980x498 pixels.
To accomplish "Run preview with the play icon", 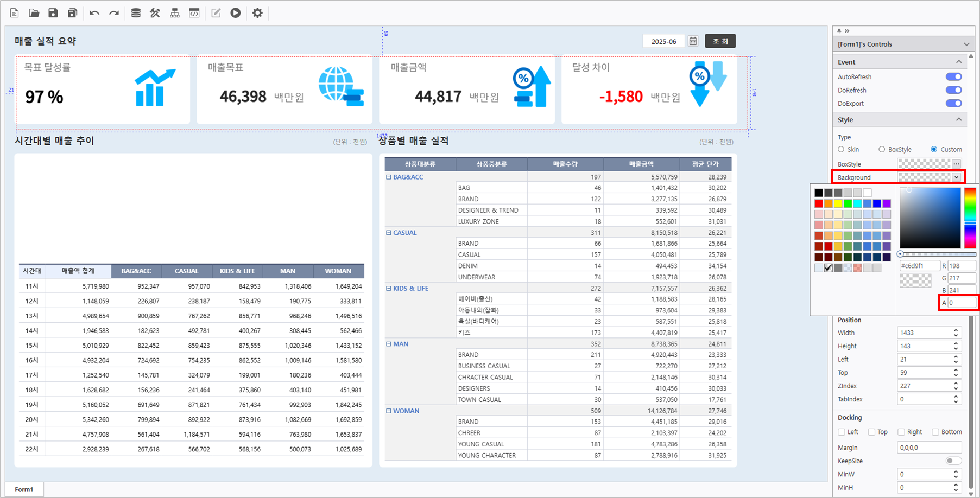I will coord(235,13).
